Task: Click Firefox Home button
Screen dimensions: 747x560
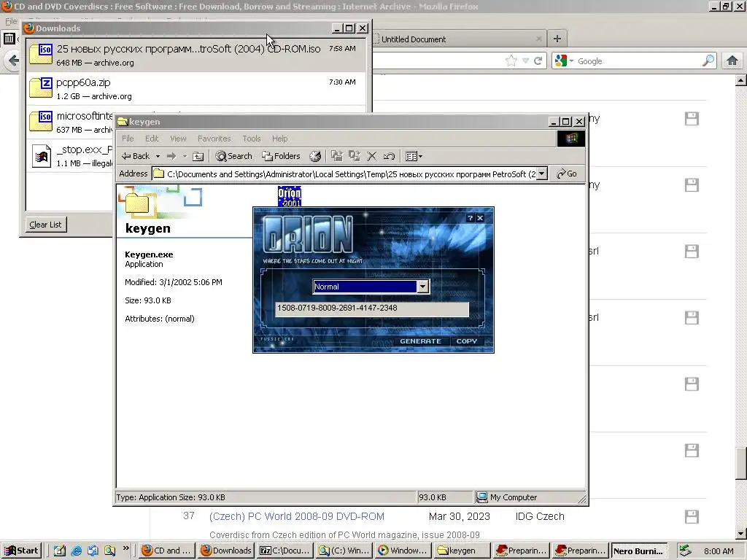Action: coord(732,61)
